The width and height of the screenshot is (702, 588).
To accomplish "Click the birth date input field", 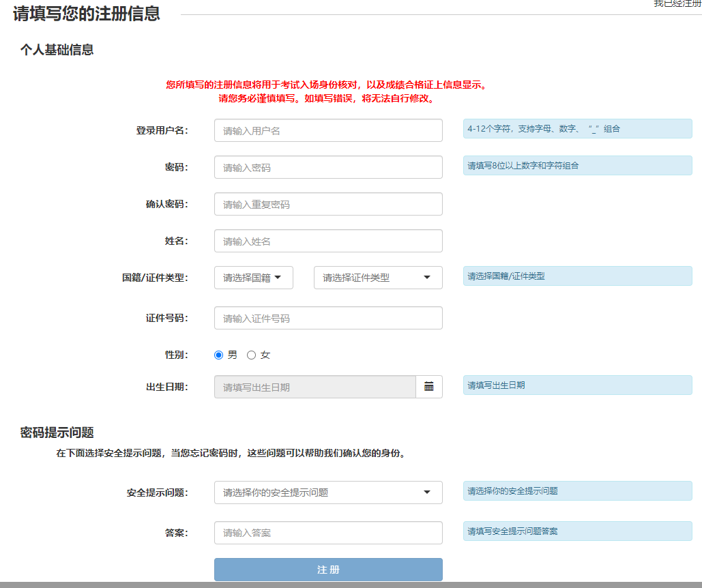I will point(314,387).
